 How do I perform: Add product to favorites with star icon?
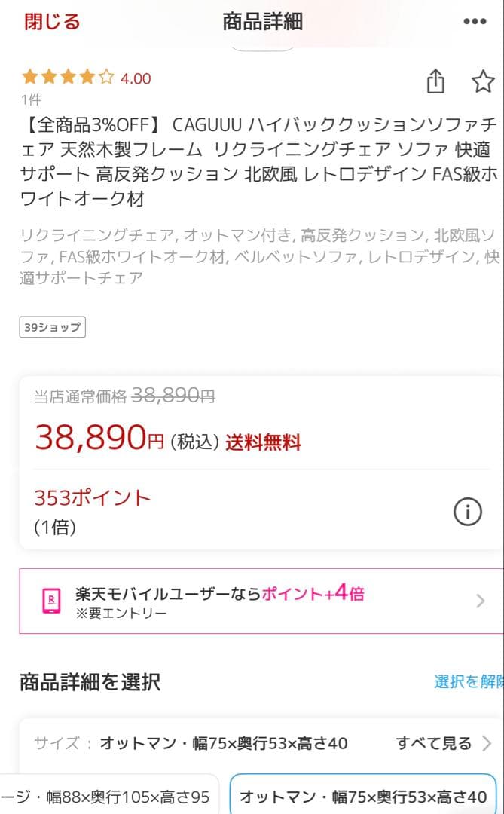click(x=483, y=81)
